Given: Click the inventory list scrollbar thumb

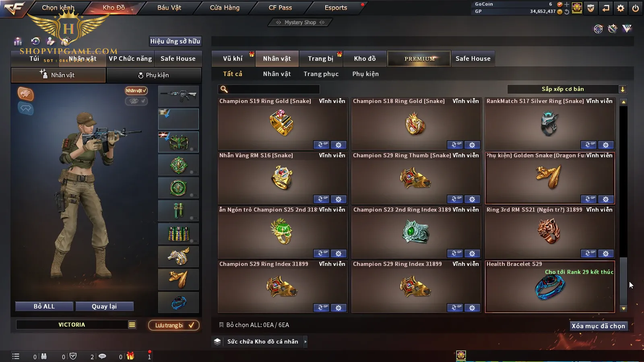Looking at the screenshot, I should click(623, 280).
